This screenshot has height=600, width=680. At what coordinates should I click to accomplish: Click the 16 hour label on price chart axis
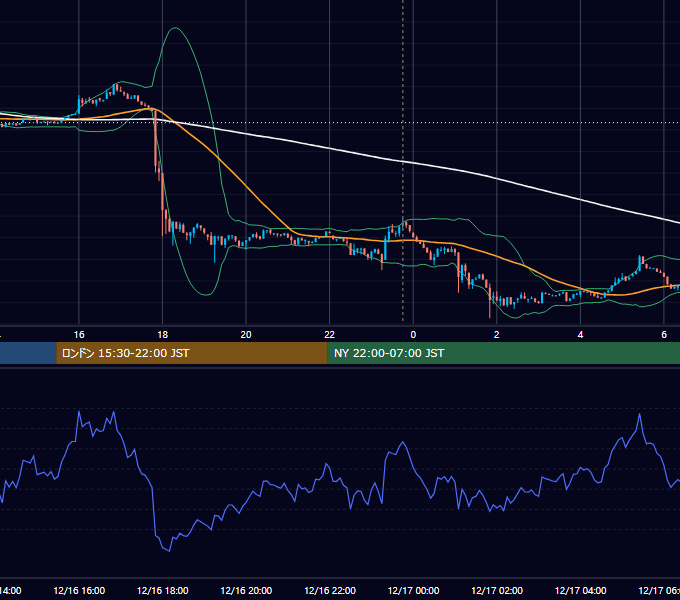click(x=79, y=335)
